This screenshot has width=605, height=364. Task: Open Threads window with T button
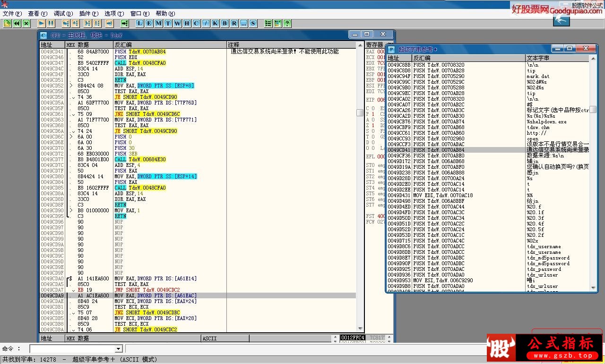(168, 23)
